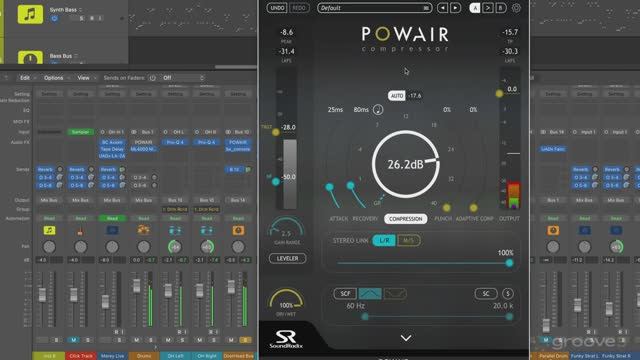This screenshot has height=360, width=640.
Task: Click the stereo link 100% slider handle
Action: click(x=509, y=263)
